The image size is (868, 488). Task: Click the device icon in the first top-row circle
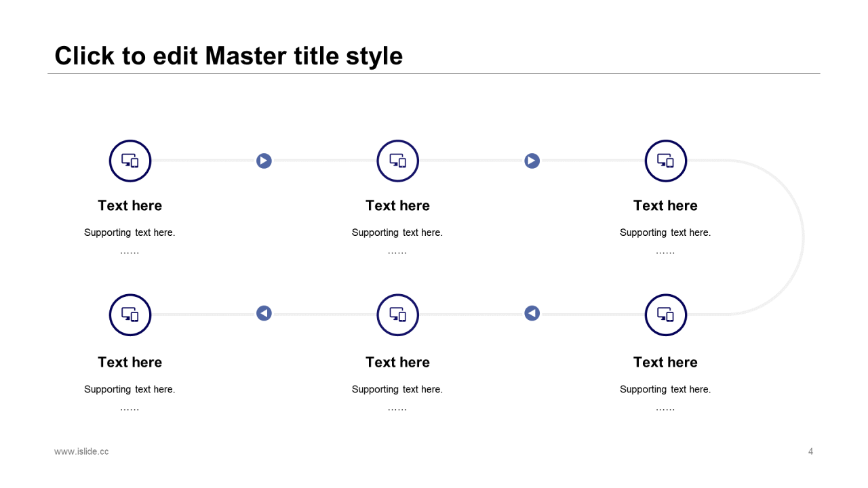point(130,161)
